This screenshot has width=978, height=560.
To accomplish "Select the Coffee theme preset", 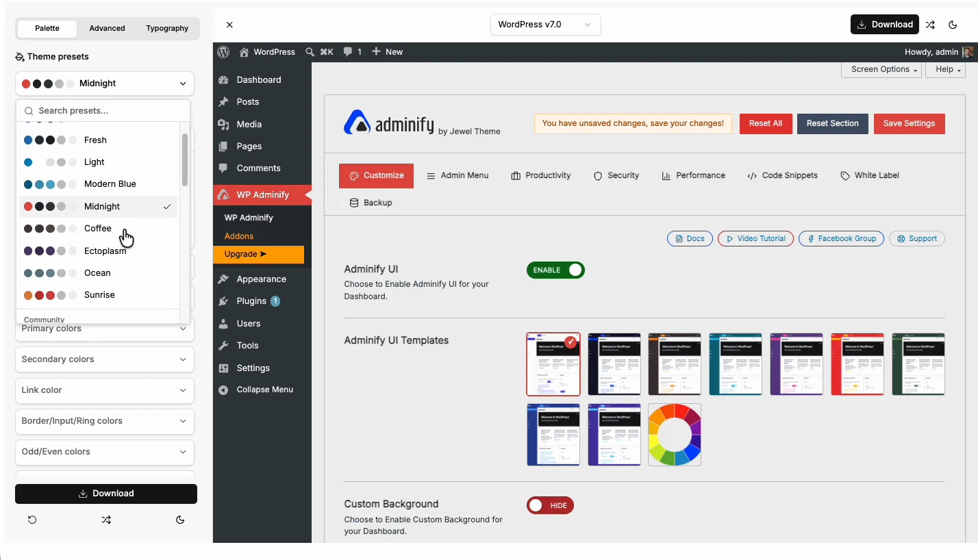I will tap(98, 229).
